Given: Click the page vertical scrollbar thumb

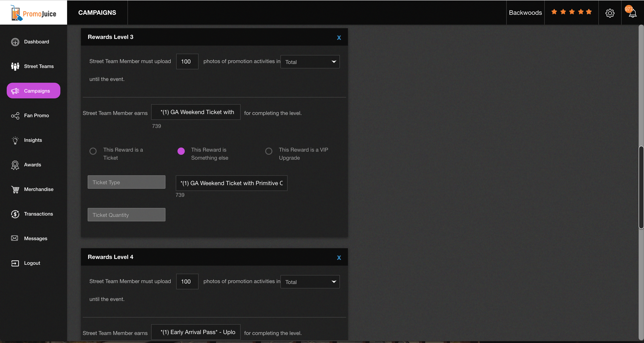Looking at the screenshot, I should click(x=641, y=187).
